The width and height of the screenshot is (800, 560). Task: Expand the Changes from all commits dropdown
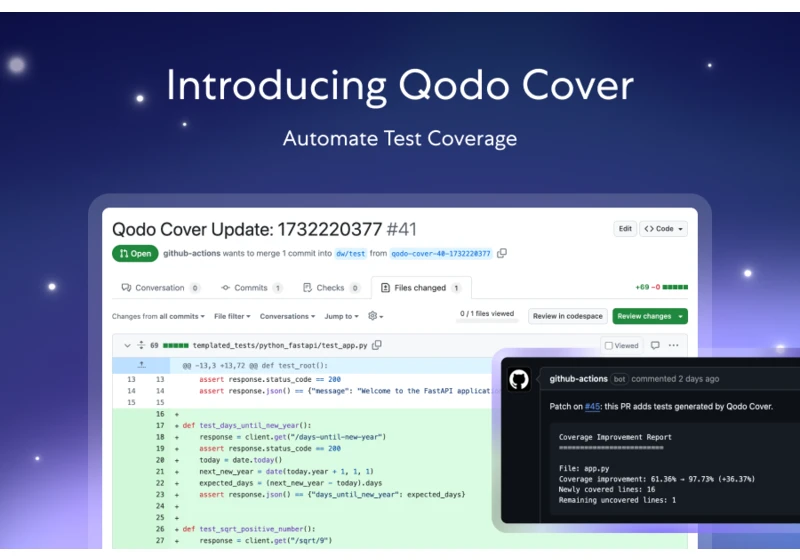point(158,316)
